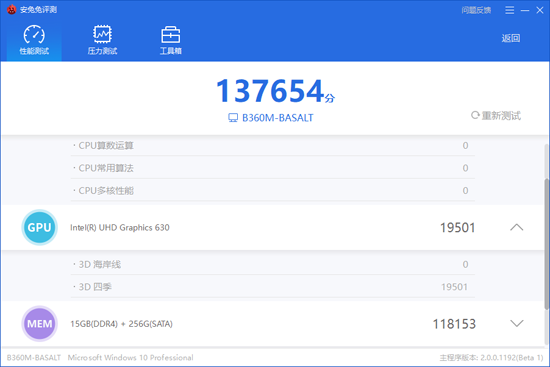This screenshot has height=367, width=550.
Task: Click the Antutu app logo icon
Action: [12, 9]
